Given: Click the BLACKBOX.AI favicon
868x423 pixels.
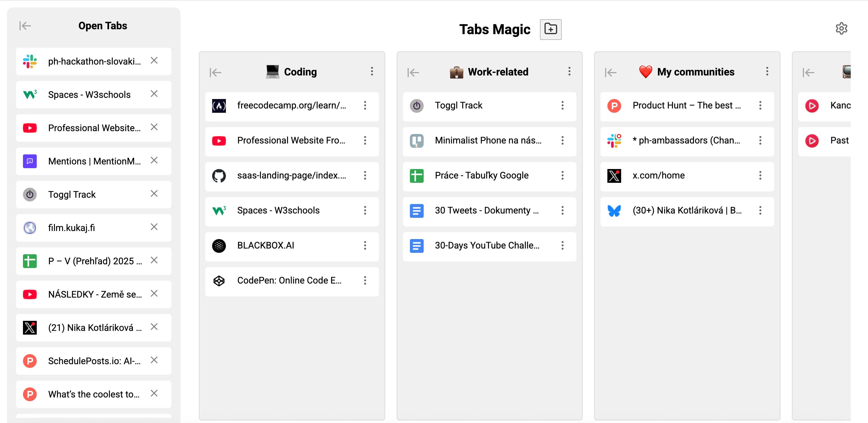Looking at the screenshot, I should (x=219, y=246).
